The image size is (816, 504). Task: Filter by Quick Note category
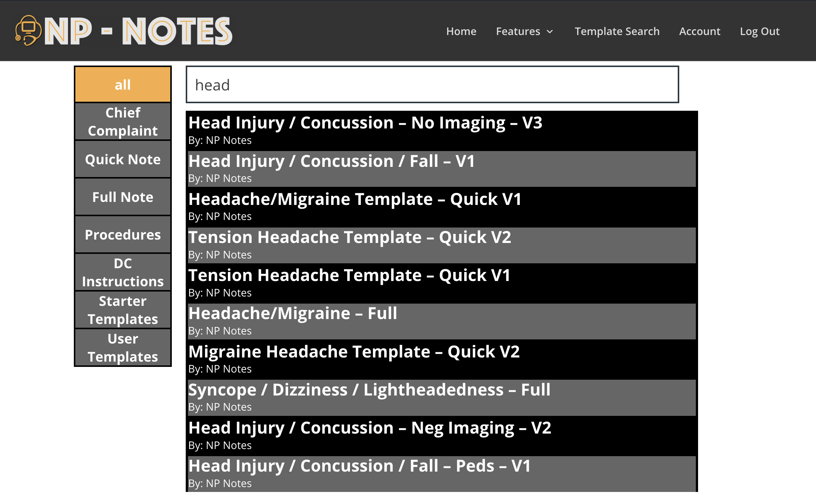tap(123, 159)
